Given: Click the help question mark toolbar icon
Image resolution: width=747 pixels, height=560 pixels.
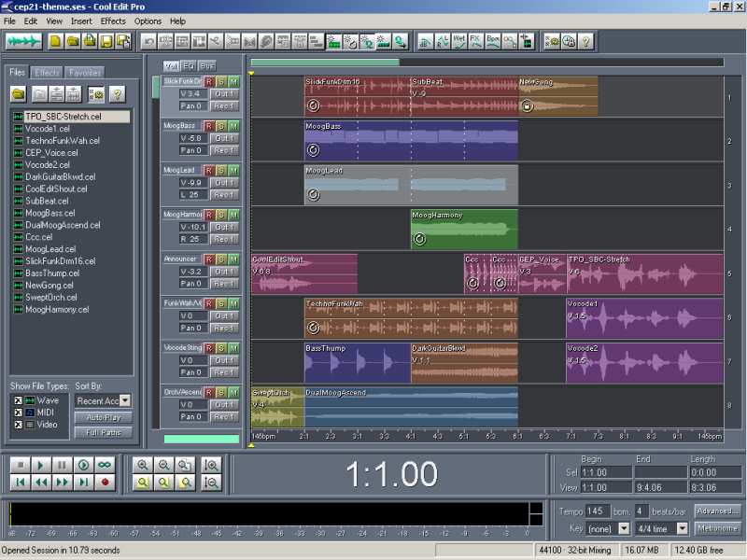Looking at the screenshot, I should click(585, 41).
